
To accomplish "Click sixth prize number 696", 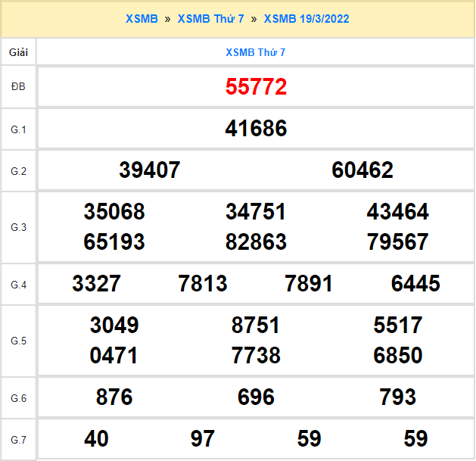I will [256, 397].
